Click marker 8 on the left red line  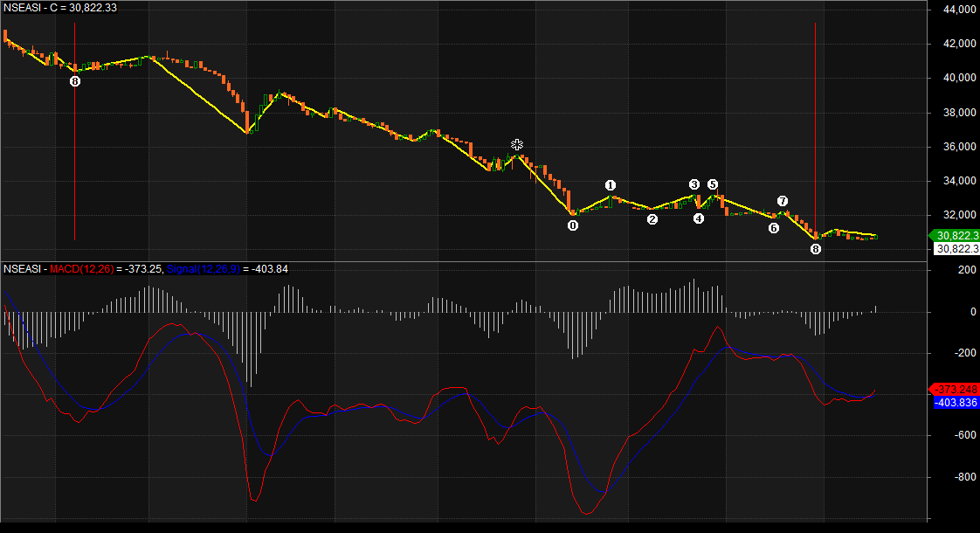[x=75, y=81]
